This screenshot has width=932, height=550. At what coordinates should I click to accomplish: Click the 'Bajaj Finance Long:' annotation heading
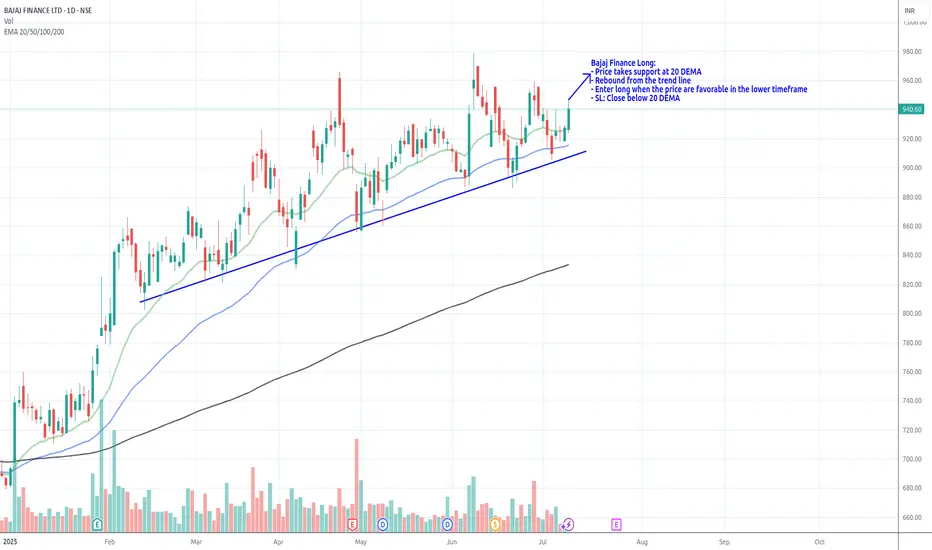point(623,63)
